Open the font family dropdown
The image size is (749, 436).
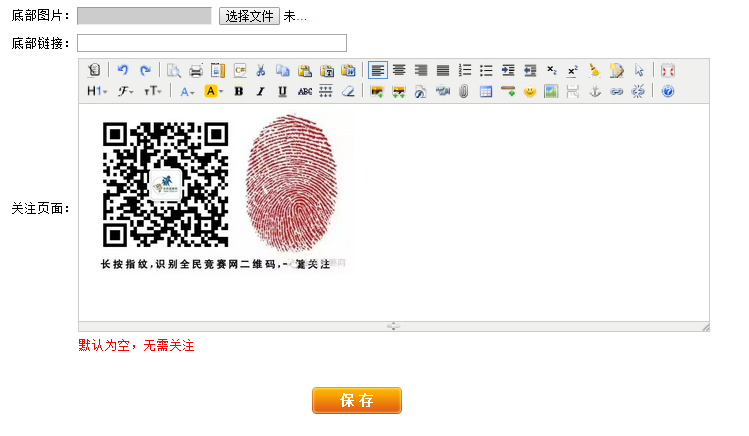[x=126, y=91]
